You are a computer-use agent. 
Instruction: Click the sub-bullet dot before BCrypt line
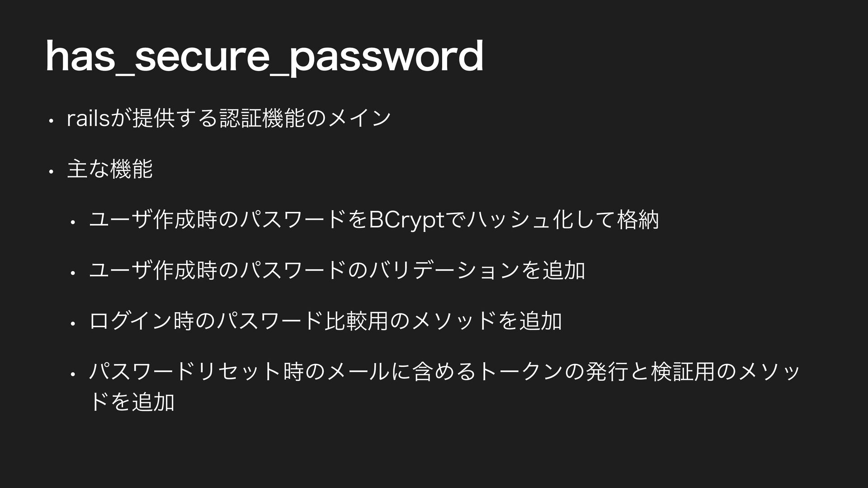[72, 222]
